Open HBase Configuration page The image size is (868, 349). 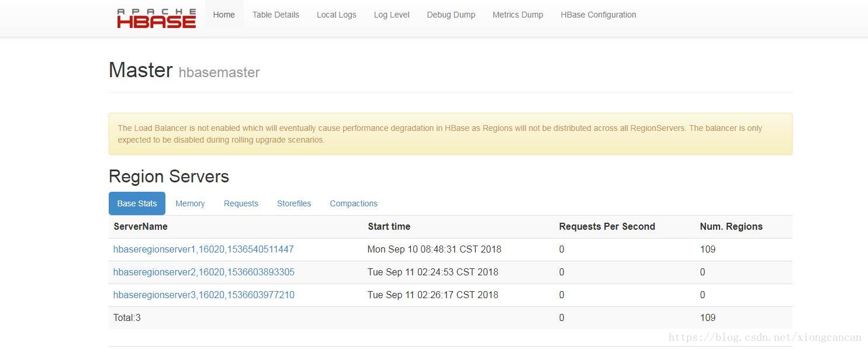(599, 15)
